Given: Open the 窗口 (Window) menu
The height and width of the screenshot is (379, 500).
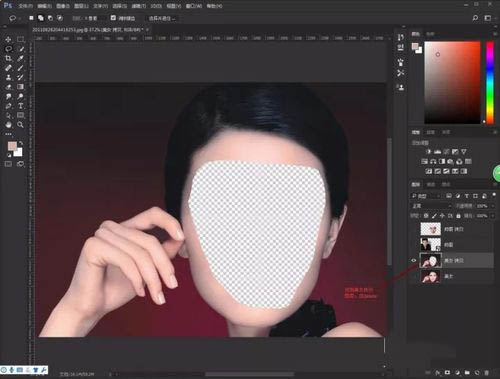Looking at the screenshot, I should coord(193,6).
